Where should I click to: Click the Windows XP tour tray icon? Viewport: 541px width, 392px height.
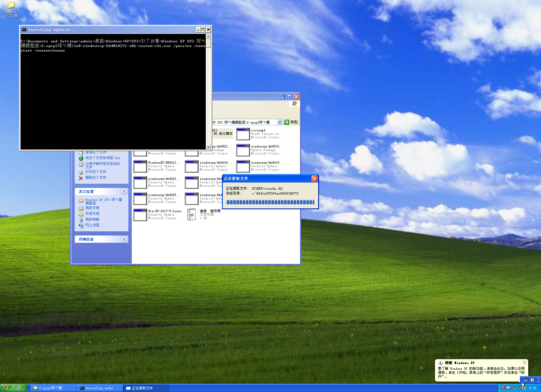pos(524,388)
